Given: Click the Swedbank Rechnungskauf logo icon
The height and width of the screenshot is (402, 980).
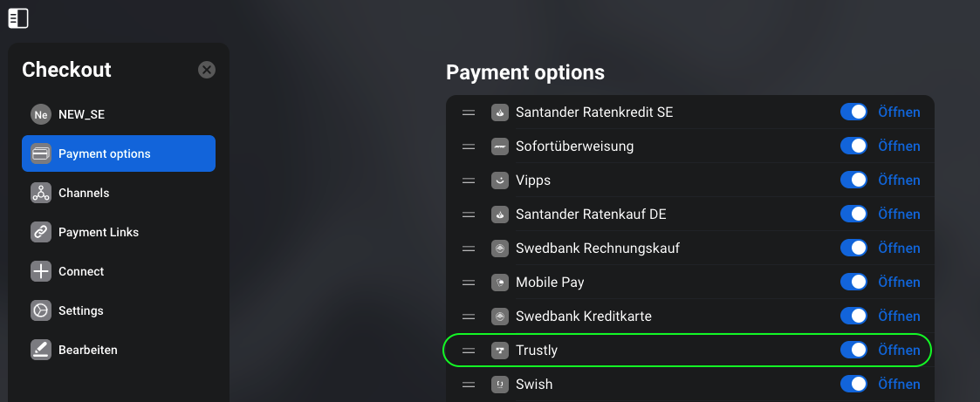Looking at the screenshot, I should pyautogui.click(x=500, y=249).
